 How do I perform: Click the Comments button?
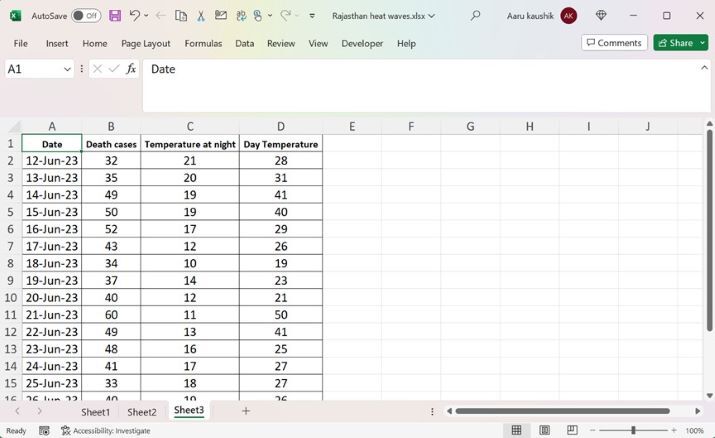tap(614, 43)
